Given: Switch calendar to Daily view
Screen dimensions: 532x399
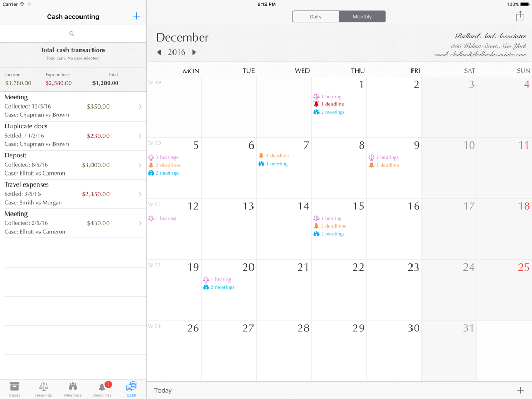Looking at the screenshot, I should pos(315,16).
